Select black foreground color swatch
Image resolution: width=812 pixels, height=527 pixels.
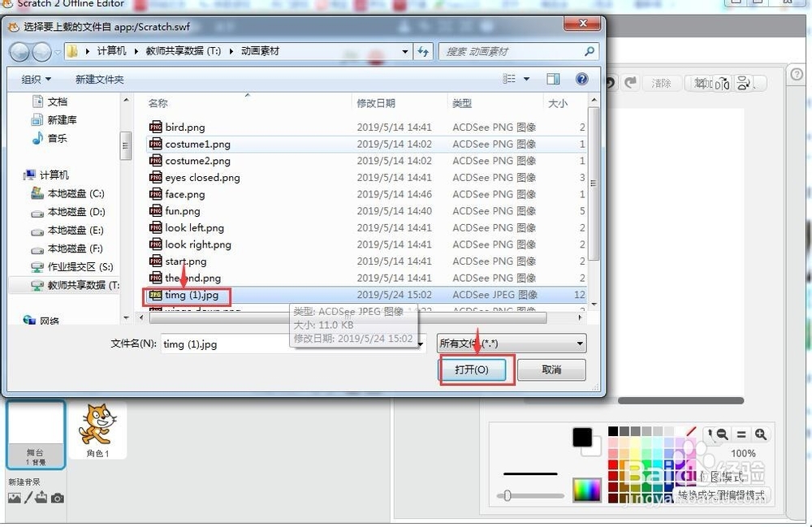tap(582, 438)
